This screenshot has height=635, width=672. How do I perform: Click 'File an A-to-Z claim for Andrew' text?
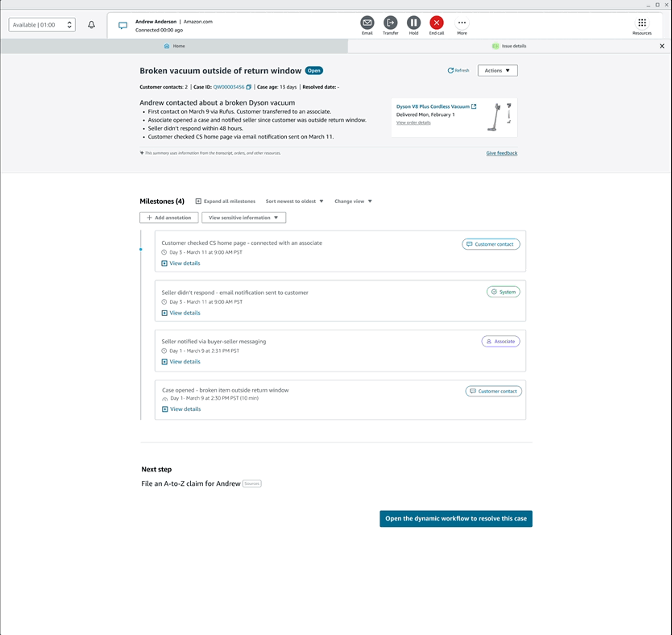(x=191, y=484)
